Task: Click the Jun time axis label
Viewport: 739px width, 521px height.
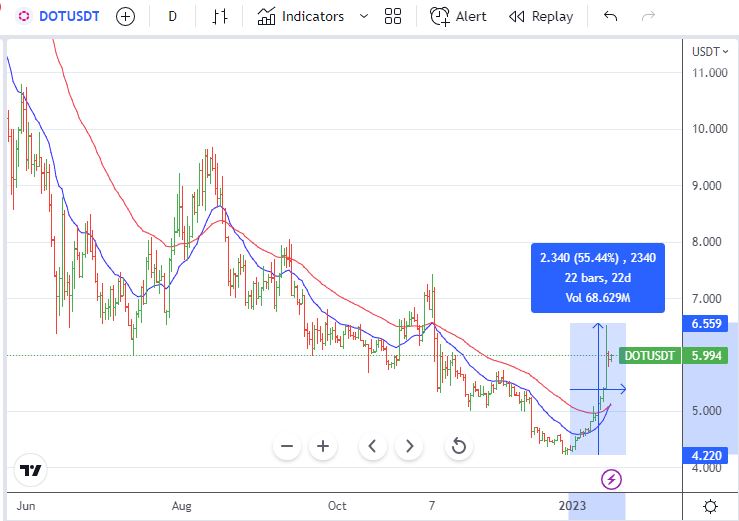Action: pyautogui.click(x=26, y=506)
